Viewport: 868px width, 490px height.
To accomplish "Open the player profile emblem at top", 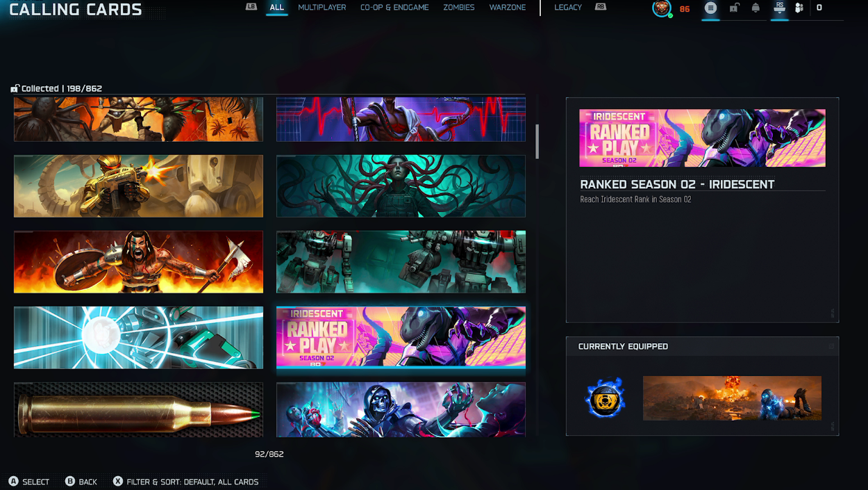I will 662,8.
